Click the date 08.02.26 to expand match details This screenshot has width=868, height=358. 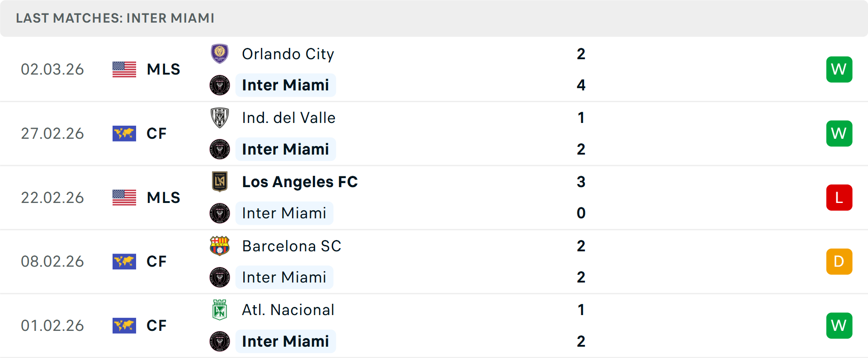coord(52,261)
